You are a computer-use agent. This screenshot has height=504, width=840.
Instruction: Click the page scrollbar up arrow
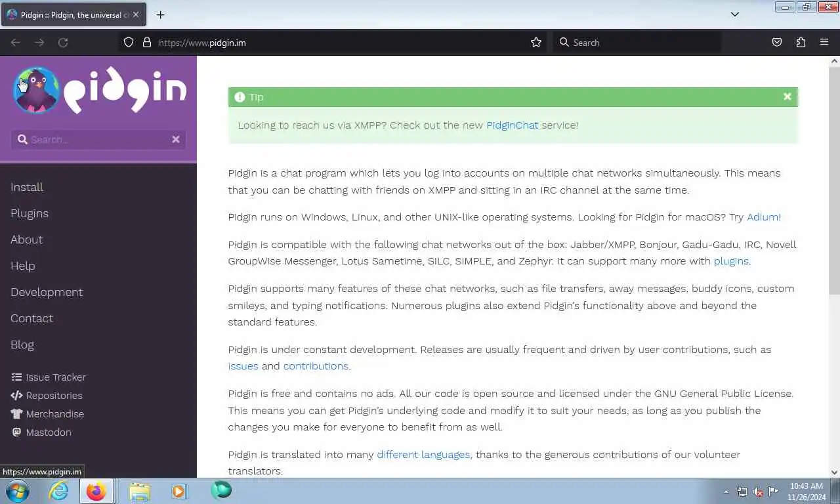pos(834,61)
